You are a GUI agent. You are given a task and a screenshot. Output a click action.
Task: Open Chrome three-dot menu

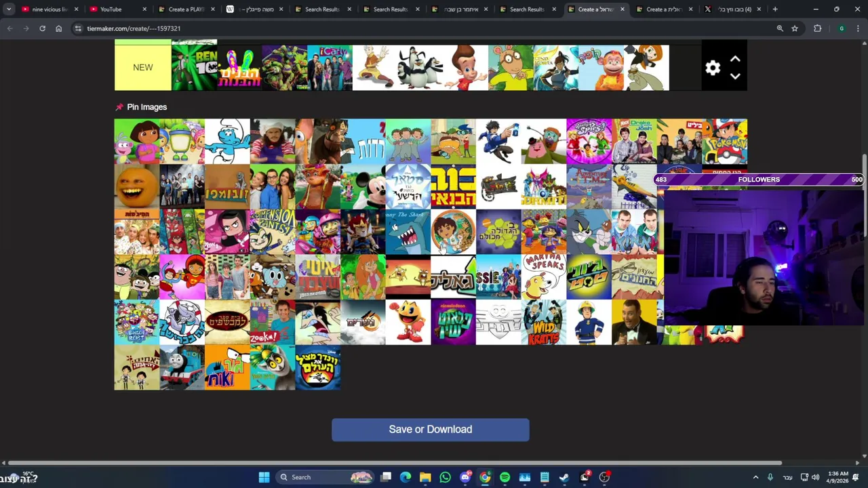click(859, 28)
